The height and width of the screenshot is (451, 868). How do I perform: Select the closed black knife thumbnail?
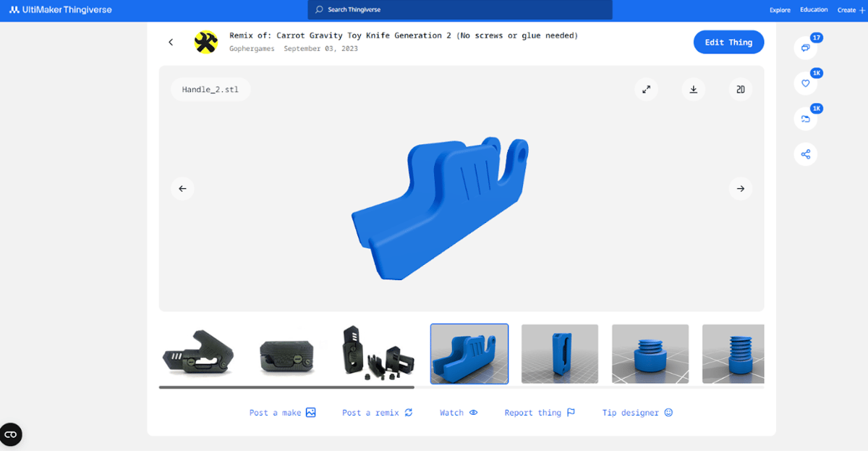(288, 354)
